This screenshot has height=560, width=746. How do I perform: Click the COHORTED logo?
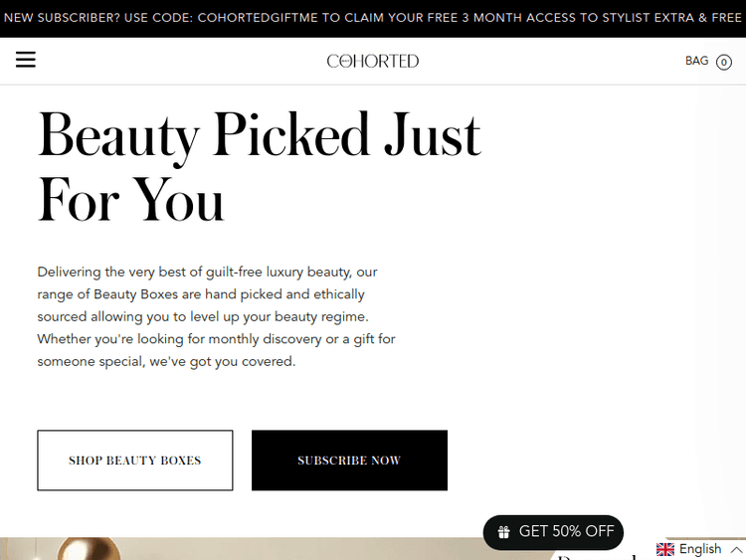coord(373,62)
